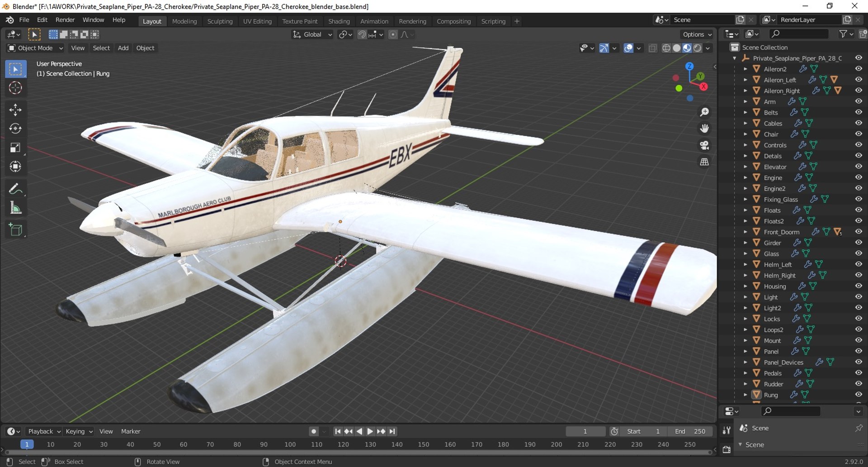The image size is (868, 467).
Task: Toggle the snapping magnet icon
Action: click(x=362, y=34)
